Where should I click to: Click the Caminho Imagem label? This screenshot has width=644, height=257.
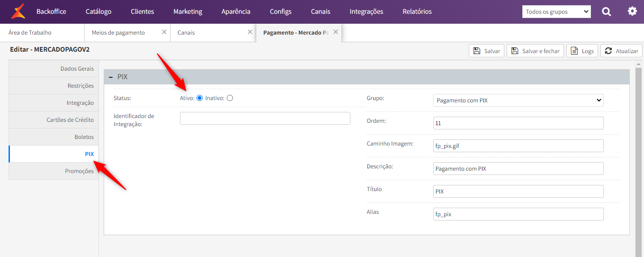pyautogui.click(x=390, y=144)
